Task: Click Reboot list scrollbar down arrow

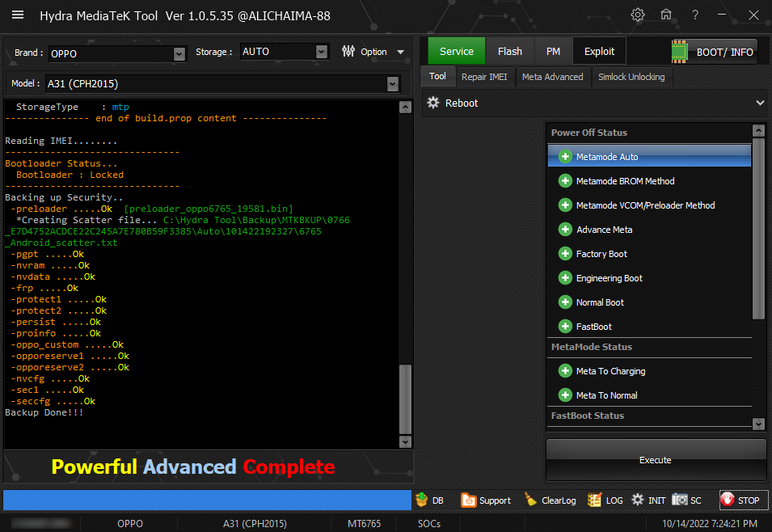Action: [x=759, y=424]
